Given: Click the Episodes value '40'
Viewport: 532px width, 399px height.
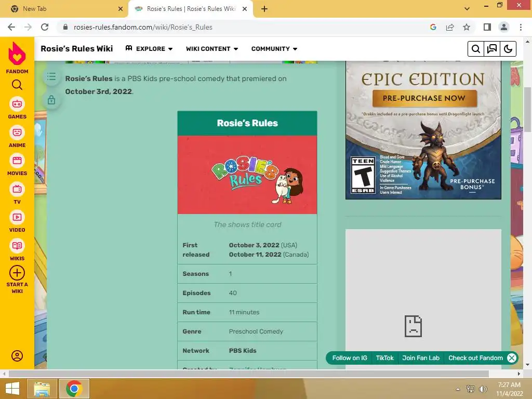Looking at the screenshot, I should [x=233, y=293].
